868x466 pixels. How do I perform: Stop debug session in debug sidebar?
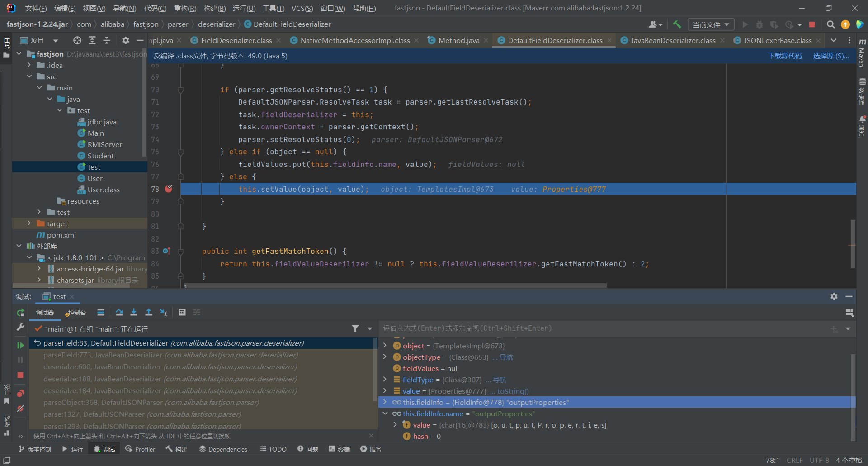20,375
